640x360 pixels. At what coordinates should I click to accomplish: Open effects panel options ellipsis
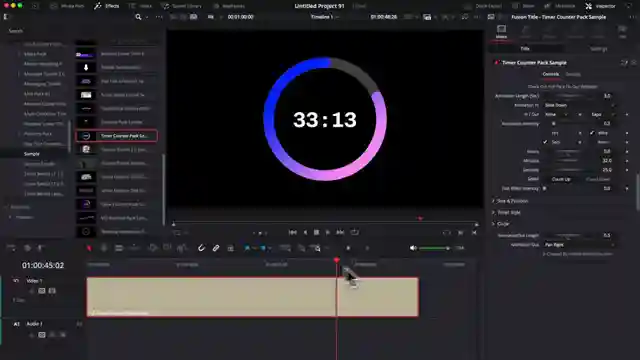[x=159, y=17]
